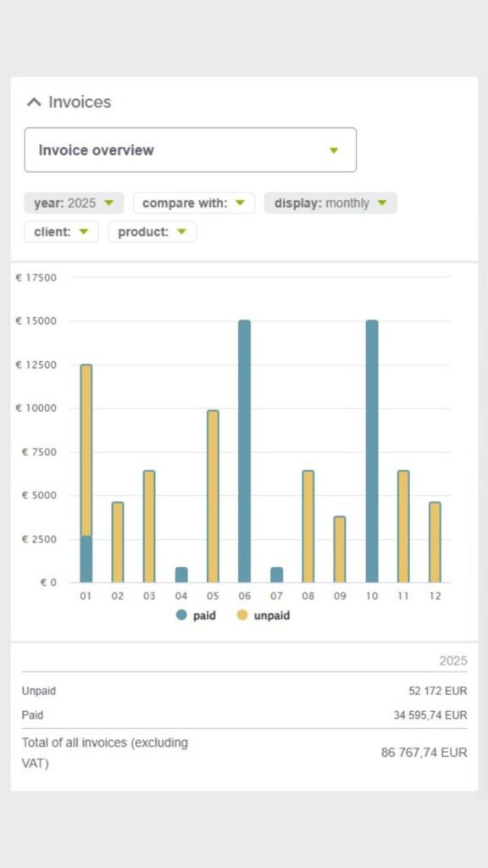The height and width of the screenshot is (868, 488).
Task: Click the blue paid legend dot
Action: (181, 615)
